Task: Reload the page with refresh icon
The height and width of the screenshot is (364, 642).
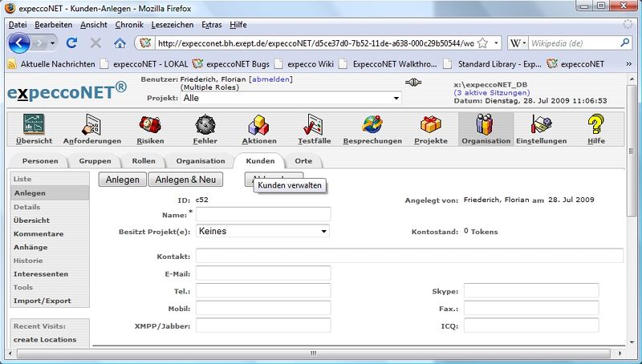Action: click(x=72, y=43)
